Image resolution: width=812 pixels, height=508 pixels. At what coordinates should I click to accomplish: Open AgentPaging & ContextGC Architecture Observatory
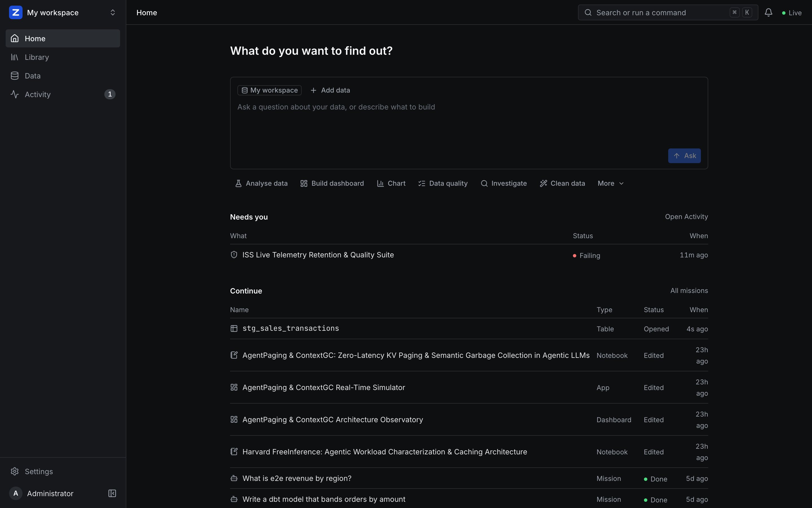coord(469,420)
